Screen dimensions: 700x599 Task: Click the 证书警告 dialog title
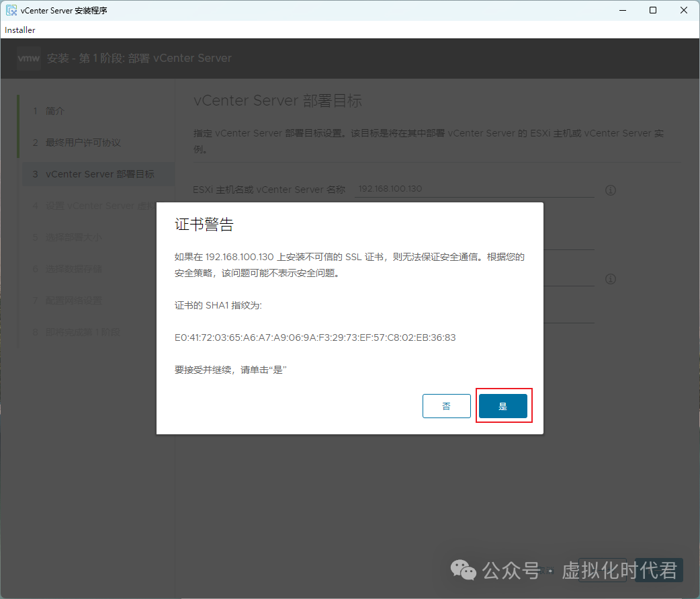(204, 225)
